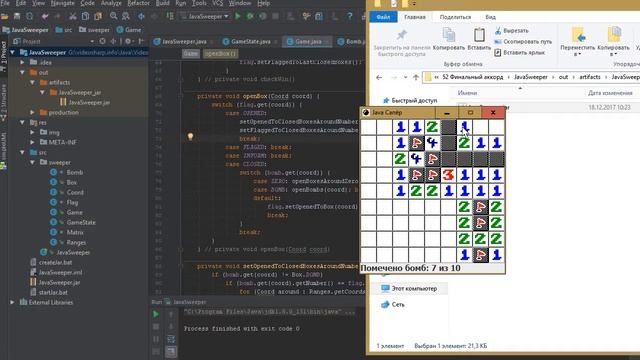Viewport: 640px width, 360px height.
Task: Open the Refactor menu
Action: tap(138, 3)
